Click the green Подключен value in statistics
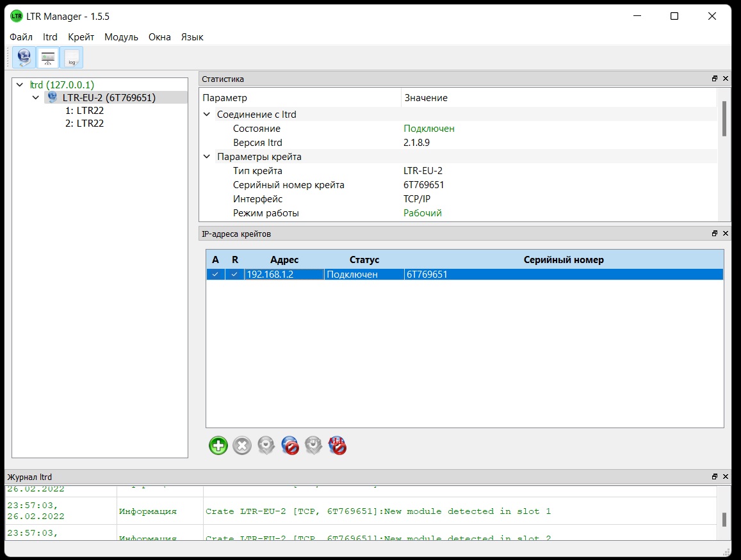741x560 pixels. pos(429,129)
